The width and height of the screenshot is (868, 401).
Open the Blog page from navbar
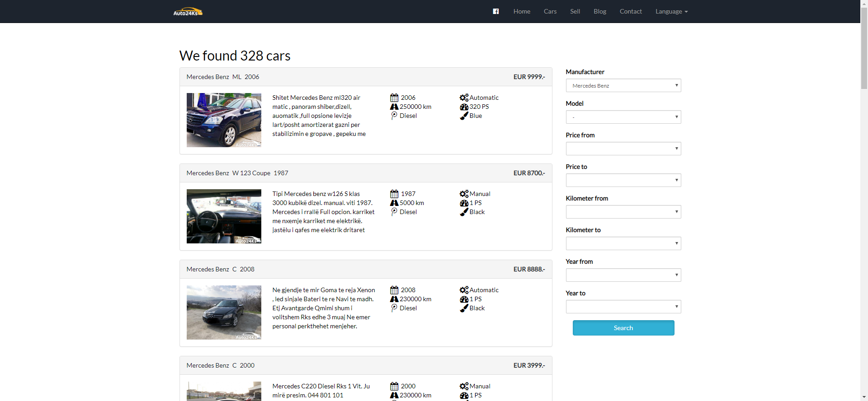600,11
